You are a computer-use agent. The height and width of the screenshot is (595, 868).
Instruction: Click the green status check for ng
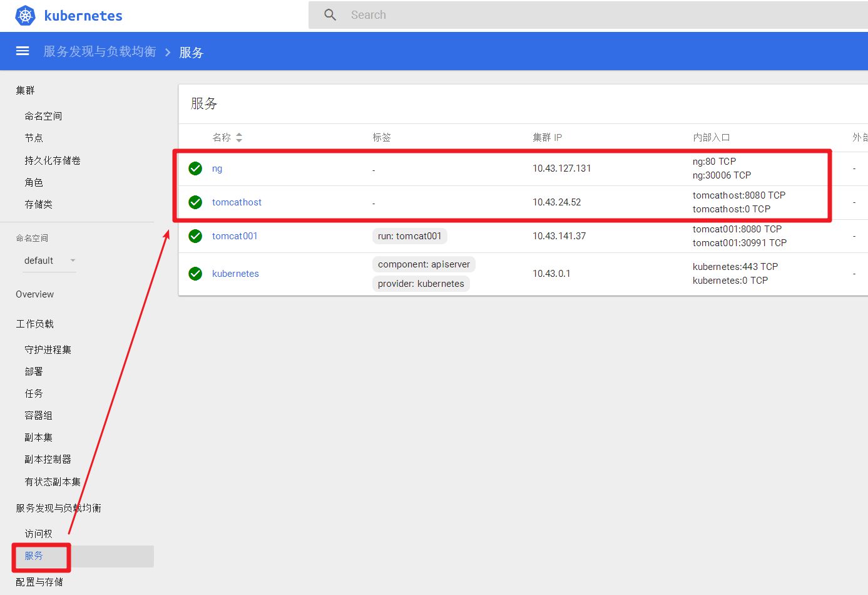pyautogui.click(x=195, y=168)
